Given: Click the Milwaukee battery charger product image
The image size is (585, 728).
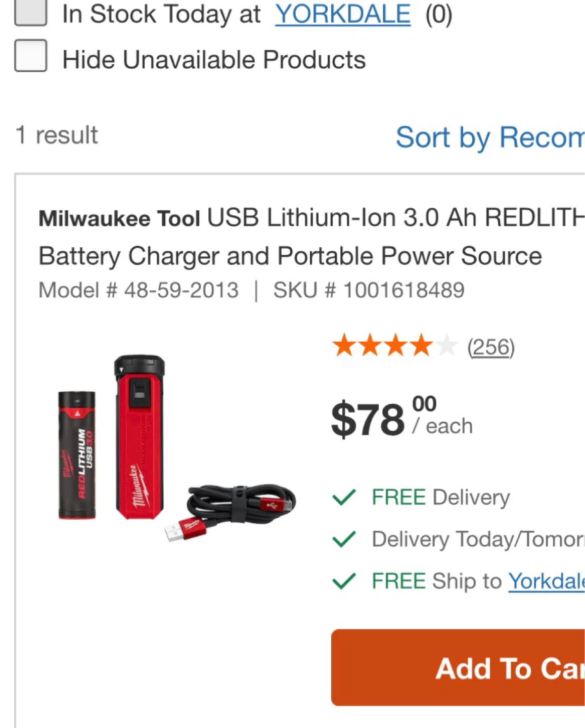Looking at the screenshot, I should (176, 448).
